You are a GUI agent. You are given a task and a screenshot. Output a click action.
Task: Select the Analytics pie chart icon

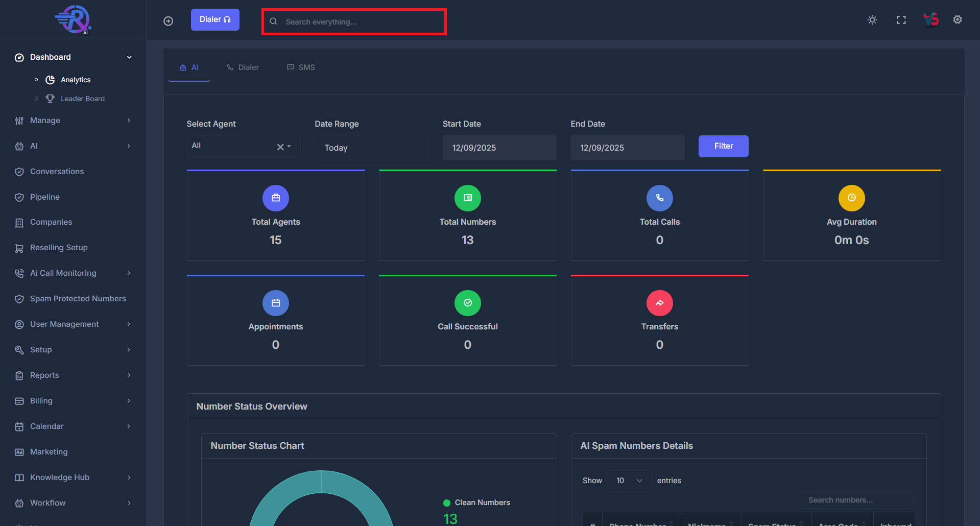(50, 80)
